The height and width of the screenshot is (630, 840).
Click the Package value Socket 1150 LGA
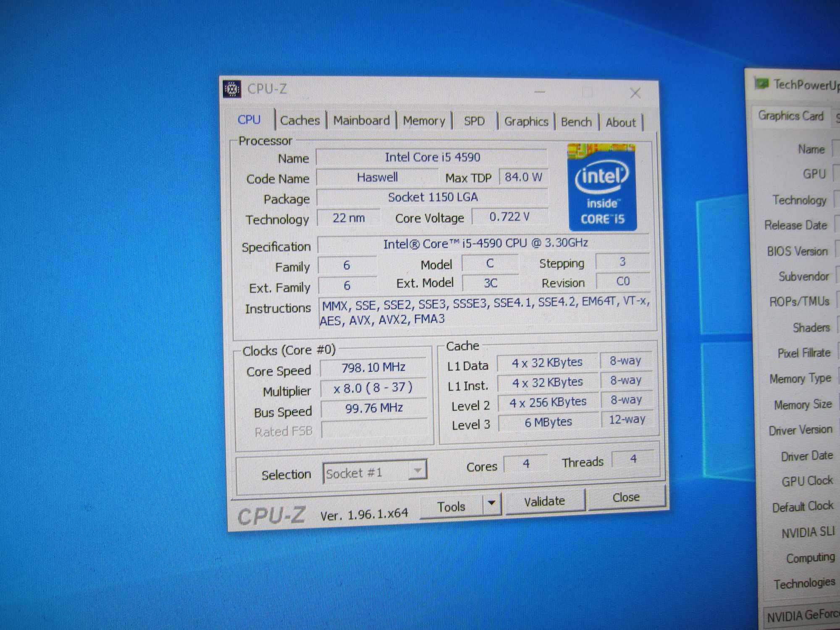coord(433,197)
